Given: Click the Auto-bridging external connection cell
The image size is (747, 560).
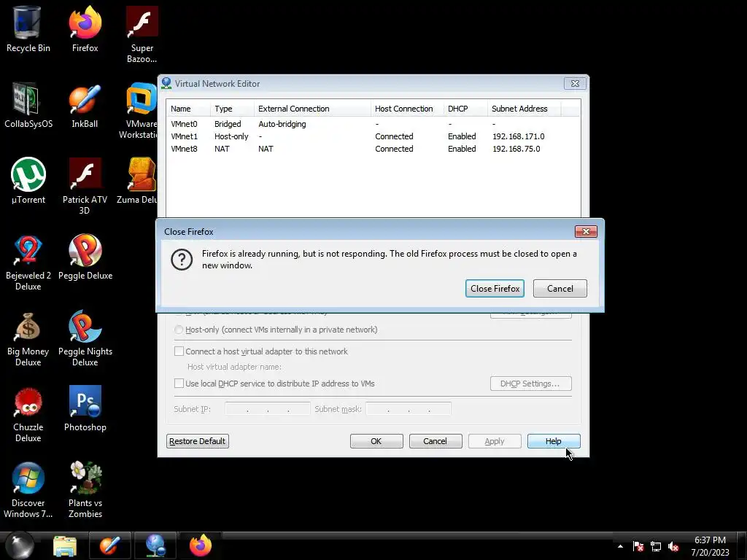Looking at the screenshot, I should coord(282,124).
